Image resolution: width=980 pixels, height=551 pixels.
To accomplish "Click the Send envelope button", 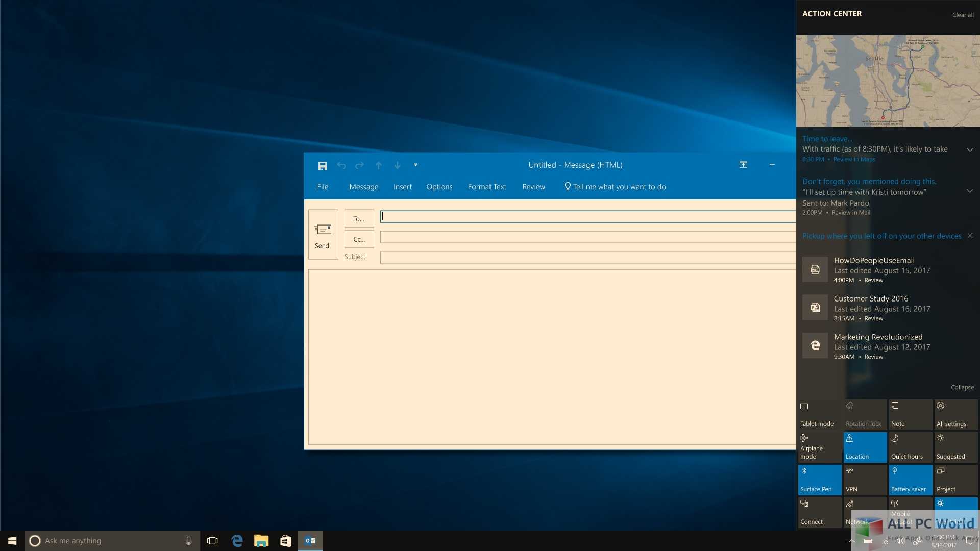I will (323, 234).
